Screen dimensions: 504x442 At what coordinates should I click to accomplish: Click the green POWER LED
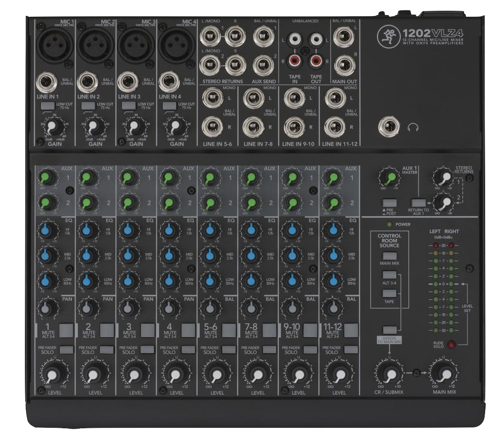click(389, 224)
